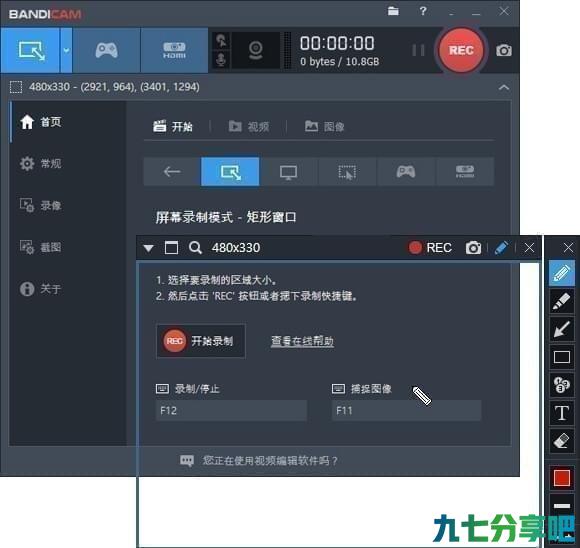Image resolution: width=580 pixels, height=548 pixels.
Task: Click the 开始录制 button
Action: click(x=201, y=341)
